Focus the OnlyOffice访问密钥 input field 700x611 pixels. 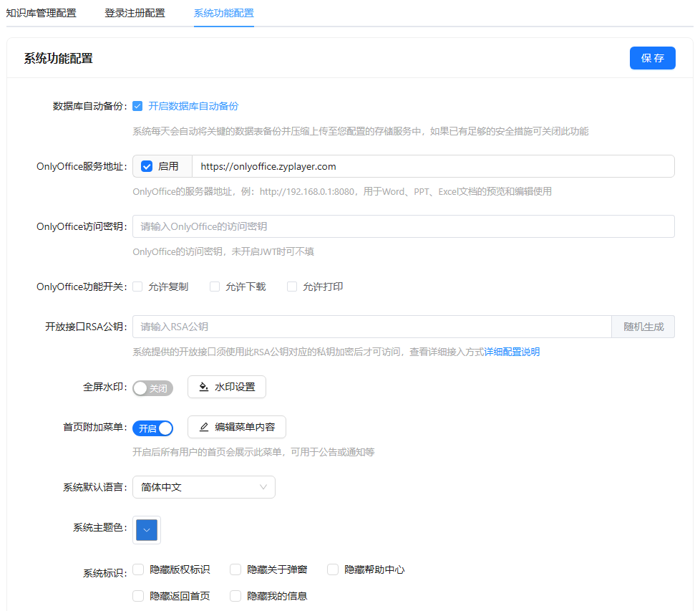pyautogui.click(x=403, y=226)
